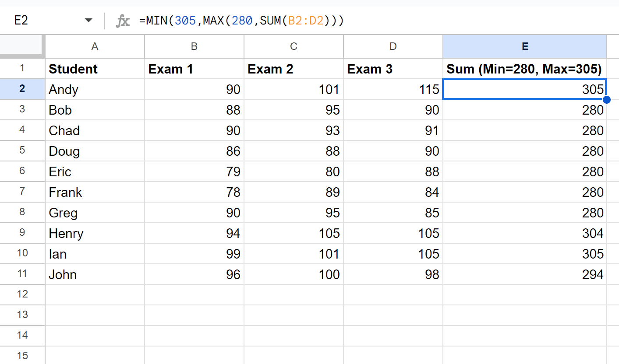Click Ian's Exam 1 score 99

coord(194,254)
